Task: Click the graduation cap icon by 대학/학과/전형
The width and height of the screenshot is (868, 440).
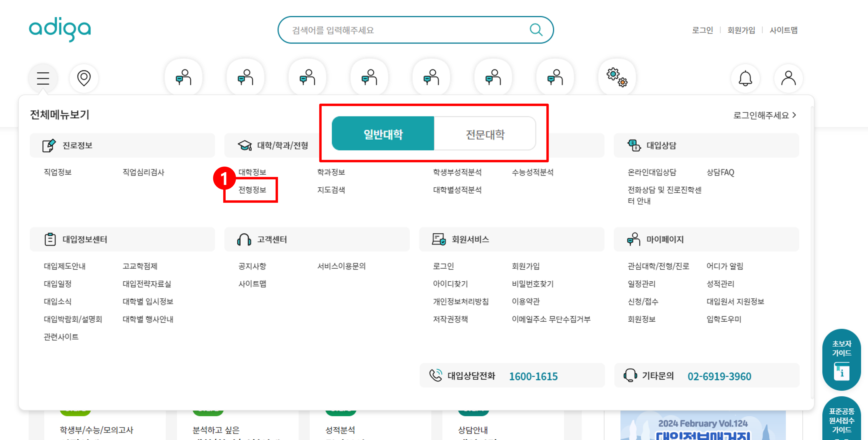Action: click(245, 145)
